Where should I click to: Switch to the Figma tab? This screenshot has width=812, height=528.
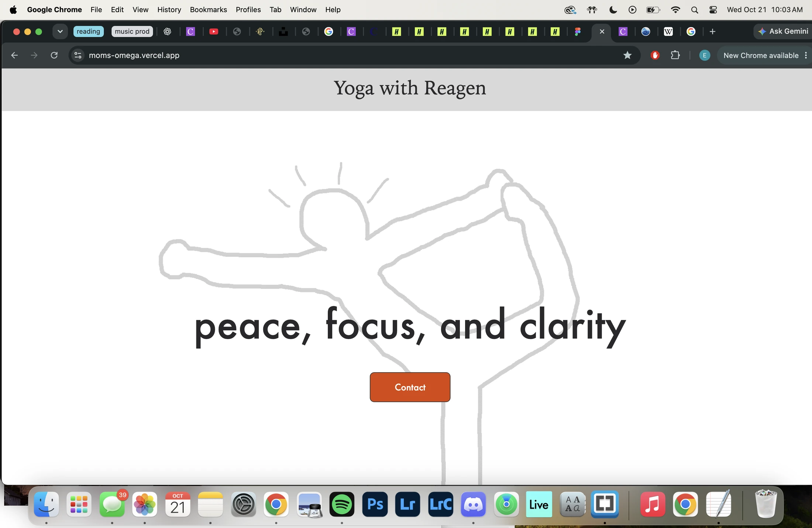pos(578,31)
